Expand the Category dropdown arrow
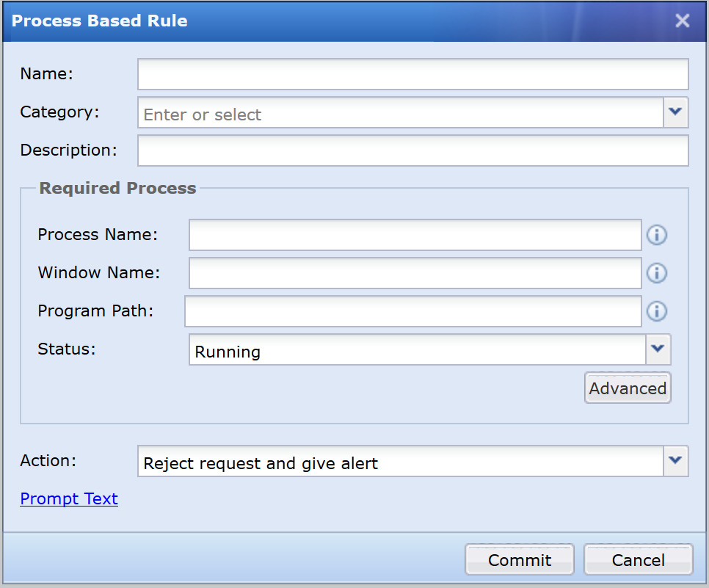709x588 pixels. click(675, 112)
